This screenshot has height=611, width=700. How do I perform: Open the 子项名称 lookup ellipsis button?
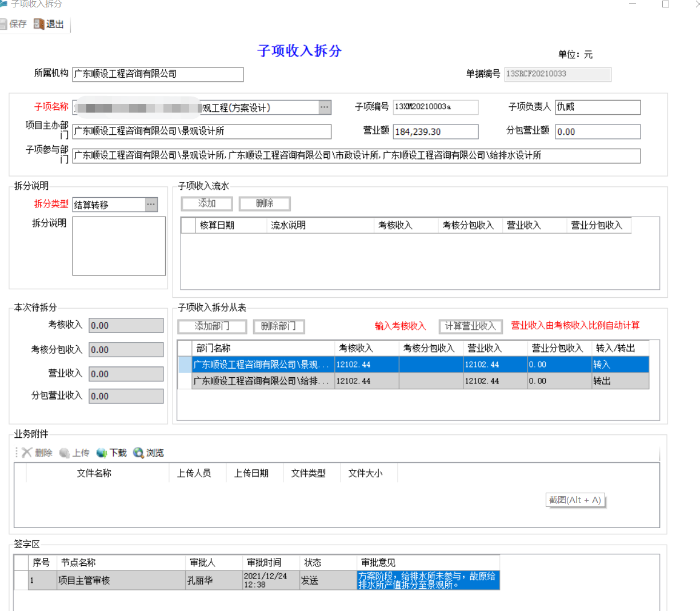tap(325, 107)
